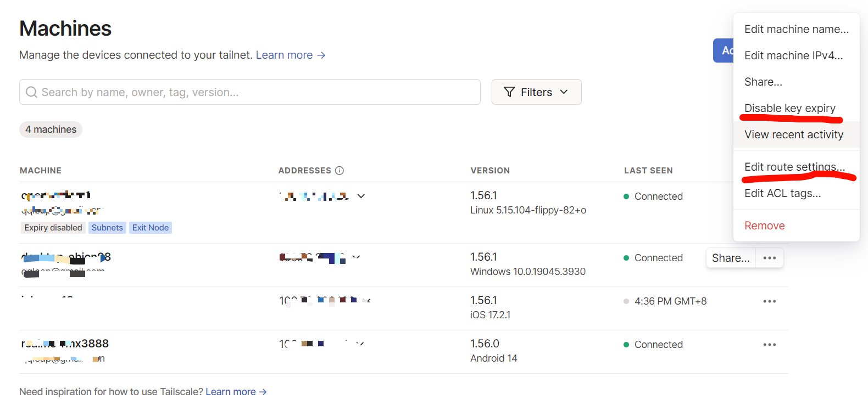The image size is (868, 405).
Task: Click Remove in the machine menu
Action: [764, 226]
